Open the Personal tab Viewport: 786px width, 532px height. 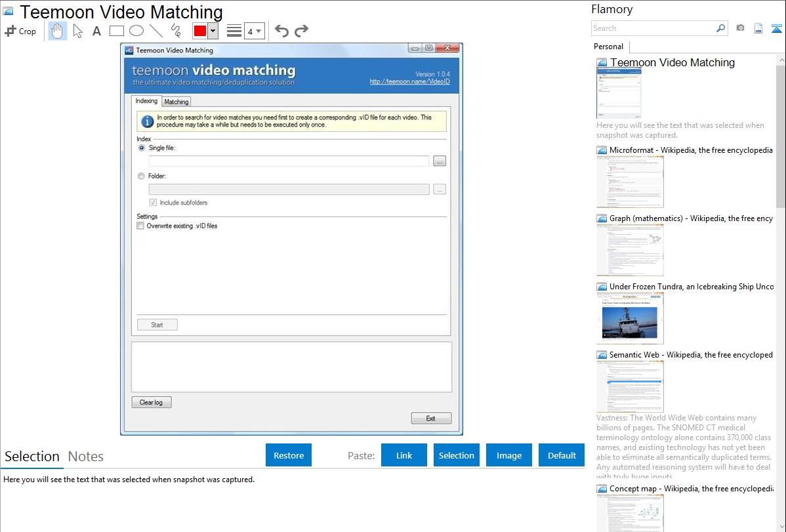tap(609, 46)
